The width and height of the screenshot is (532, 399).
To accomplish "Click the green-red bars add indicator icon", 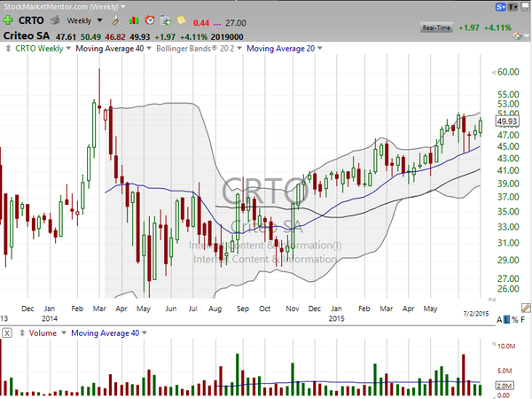I will 134,20.
